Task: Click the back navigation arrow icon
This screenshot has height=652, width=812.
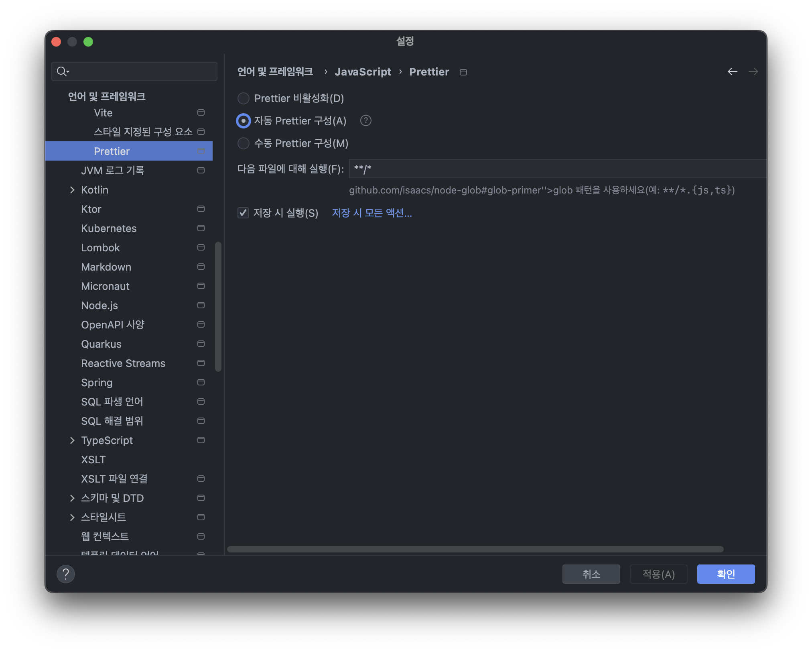Action: pyautogui.click(x=732, y=71)
